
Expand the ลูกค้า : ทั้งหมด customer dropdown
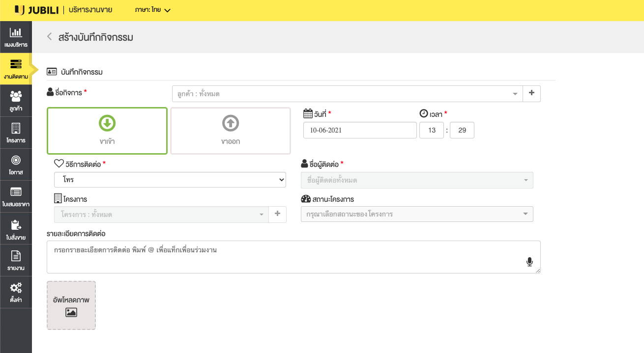tap(346, 94)
